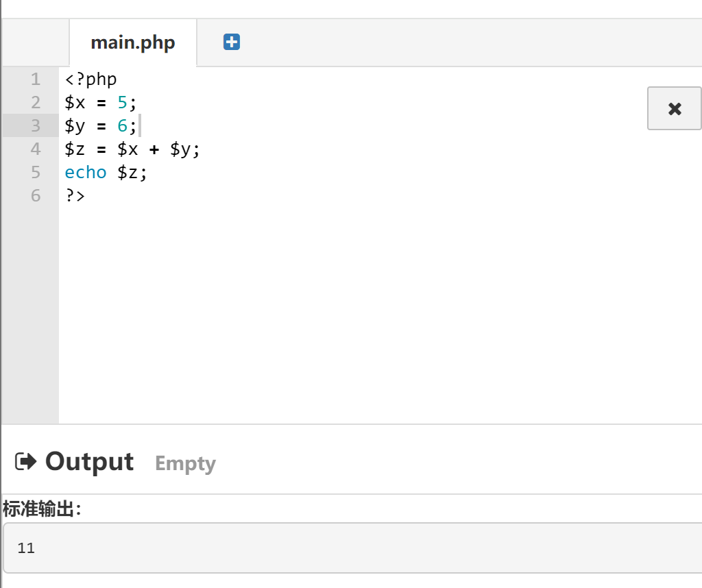Click line number 5 in the gutter

[x=36, y=172]
